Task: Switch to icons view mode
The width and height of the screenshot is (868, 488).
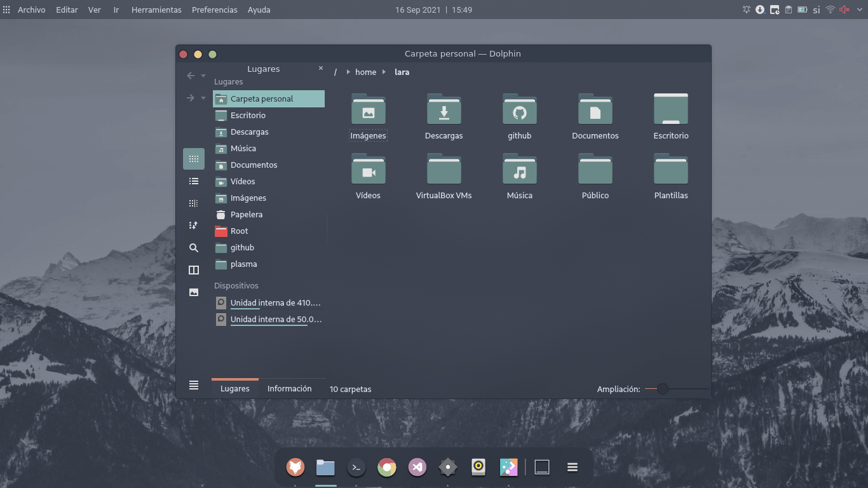Action: [x=194, y=159]
